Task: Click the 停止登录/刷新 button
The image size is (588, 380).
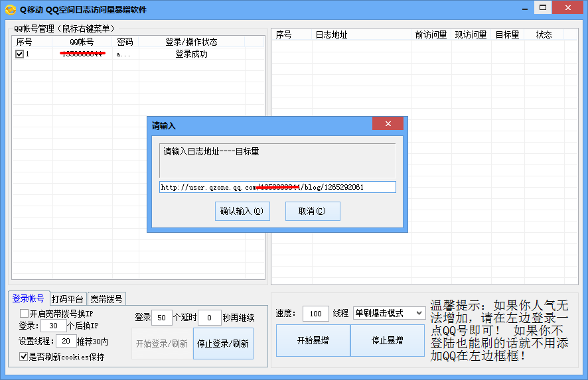Action: 223,344
